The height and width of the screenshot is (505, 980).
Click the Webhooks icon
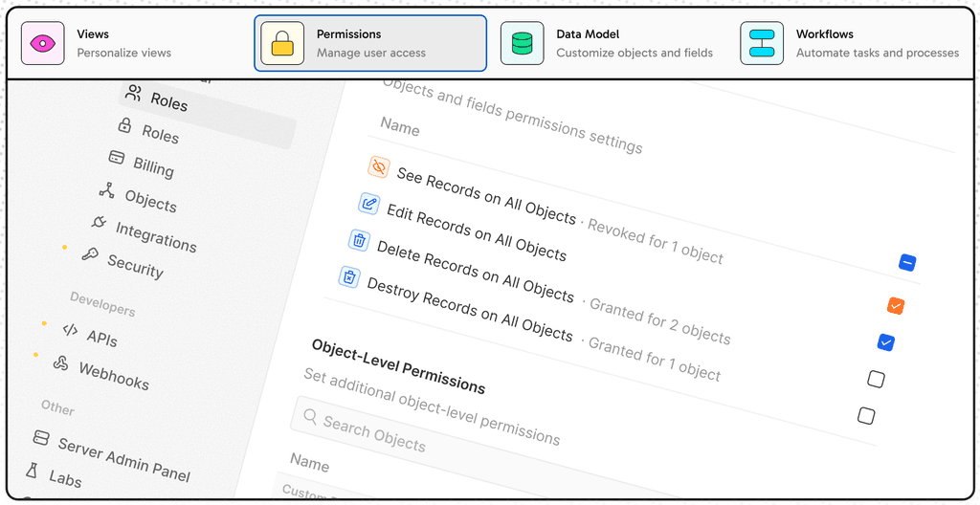tap(60, 362)
